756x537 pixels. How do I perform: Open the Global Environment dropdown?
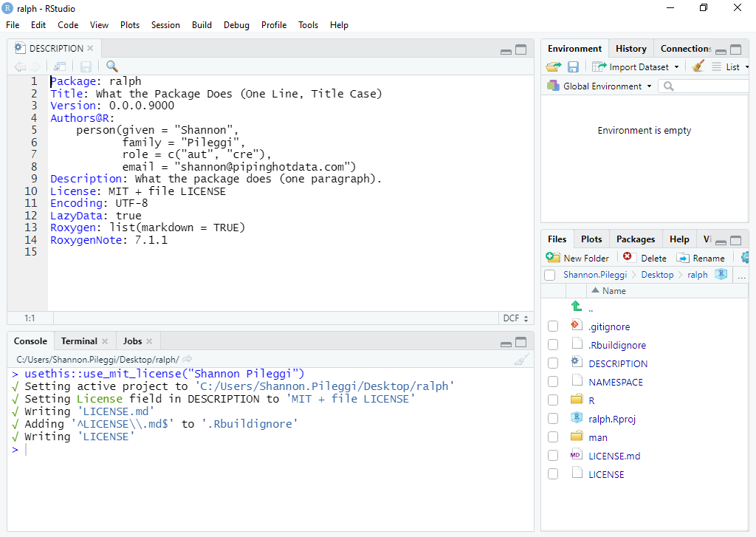599,86
